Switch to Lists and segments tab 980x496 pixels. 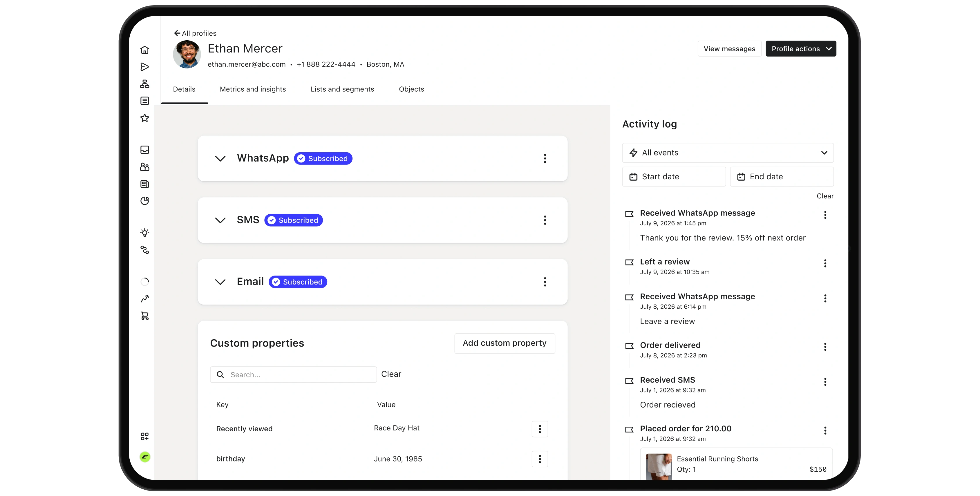point(342,89)
